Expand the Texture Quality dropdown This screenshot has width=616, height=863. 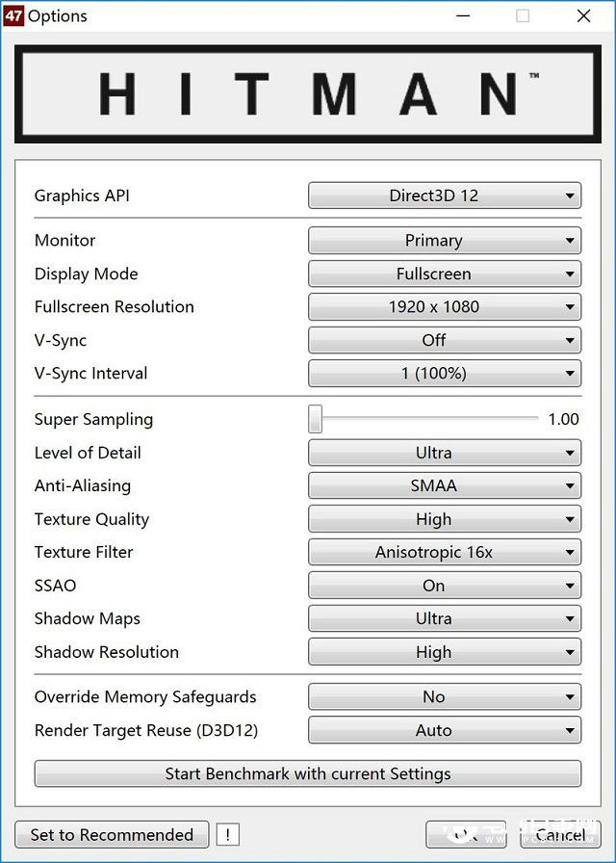point(445,519)
